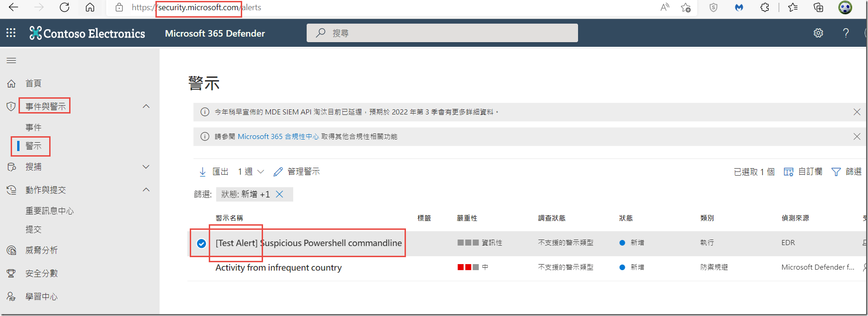Viewport: 868px width, 316px height.
Task: Focus the 搜尋 search box
Action: (x=442, y=33)
